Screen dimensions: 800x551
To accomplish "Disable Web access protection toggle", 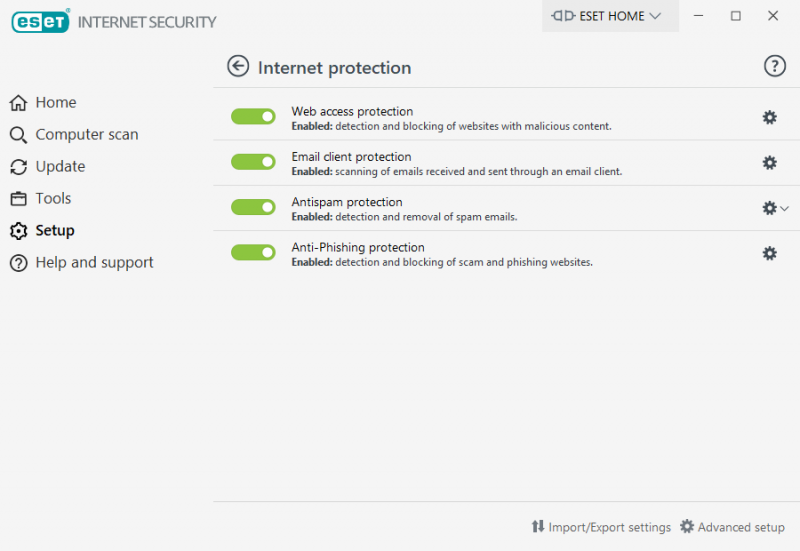I will pyautogui.click(x=253, y=116).
